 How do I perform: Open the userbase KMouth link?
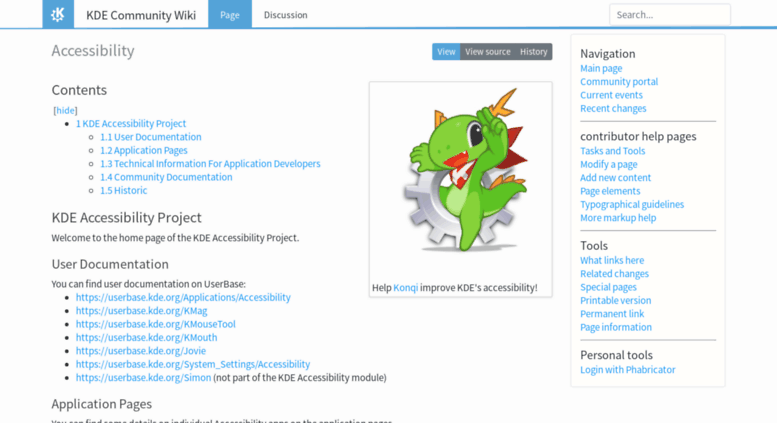(146, 337)
